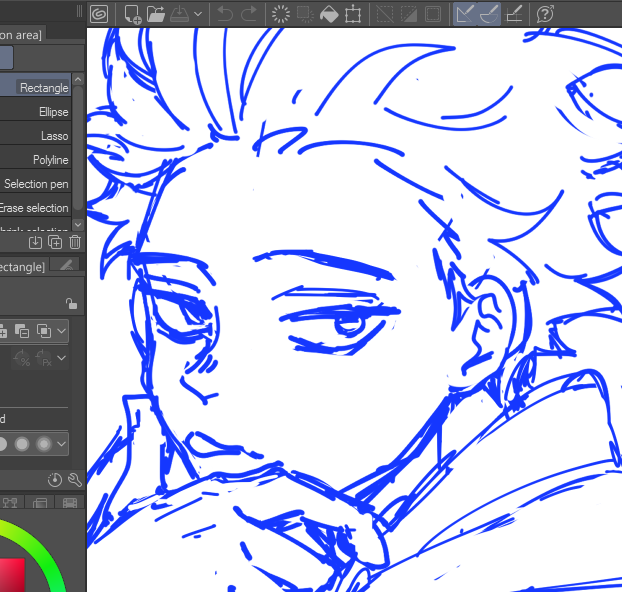Click the Scale/Rotate transform icon
This screenshot has width=622, height=592.
pos(353,14)
